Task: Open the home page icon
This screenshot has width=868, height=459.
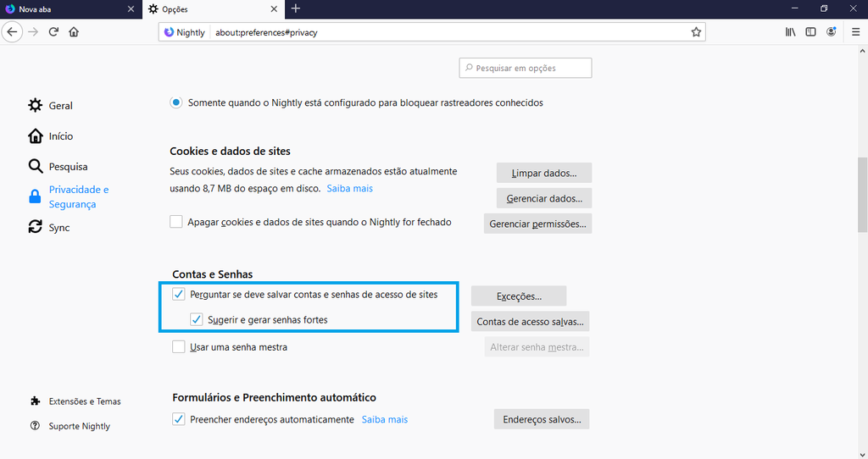Action: coord(74,32)
